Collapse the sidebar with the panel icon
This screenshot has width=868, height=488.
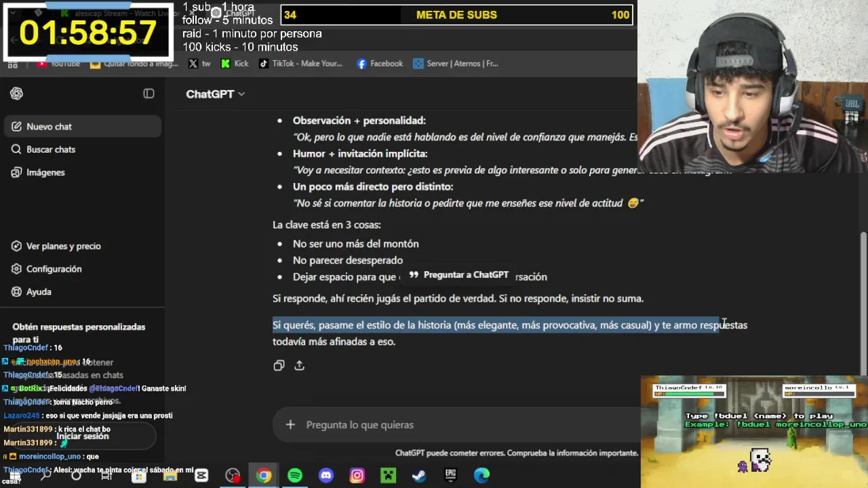[149, 94]
